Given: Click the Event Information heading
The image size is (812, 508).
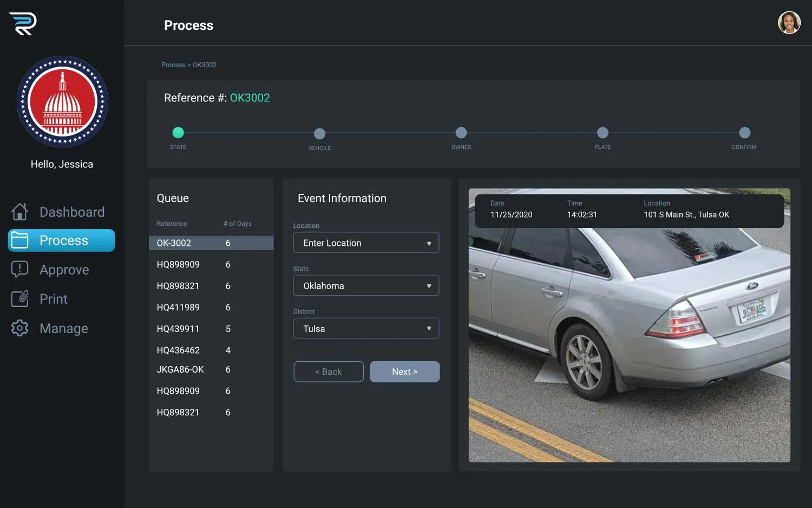Looking at the screenshot, I should pyautogui.click(x=342, y=198).
